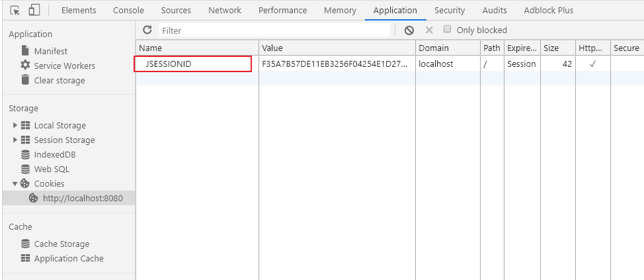Switch to the Network tab
Screen dimensions: 644x280
point(224,10)
